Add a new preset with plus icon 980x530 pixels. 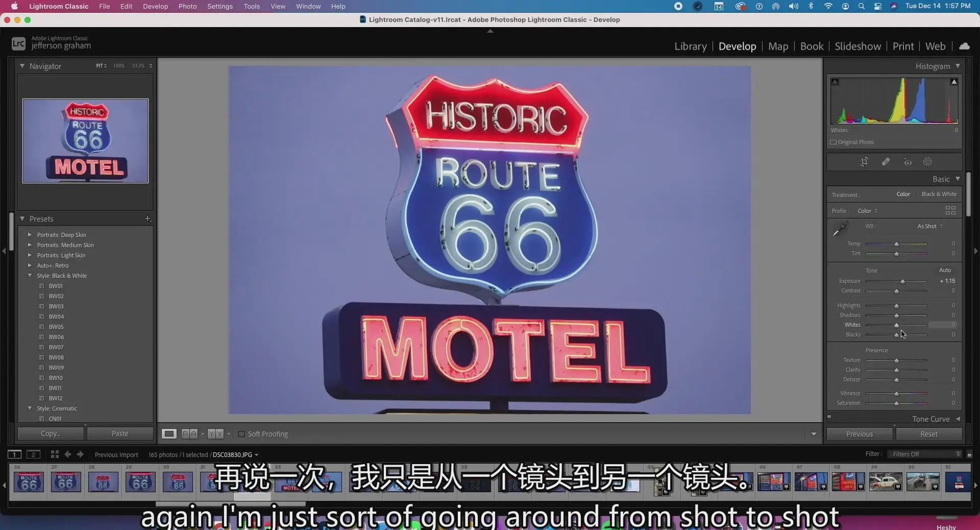point(148,219)
